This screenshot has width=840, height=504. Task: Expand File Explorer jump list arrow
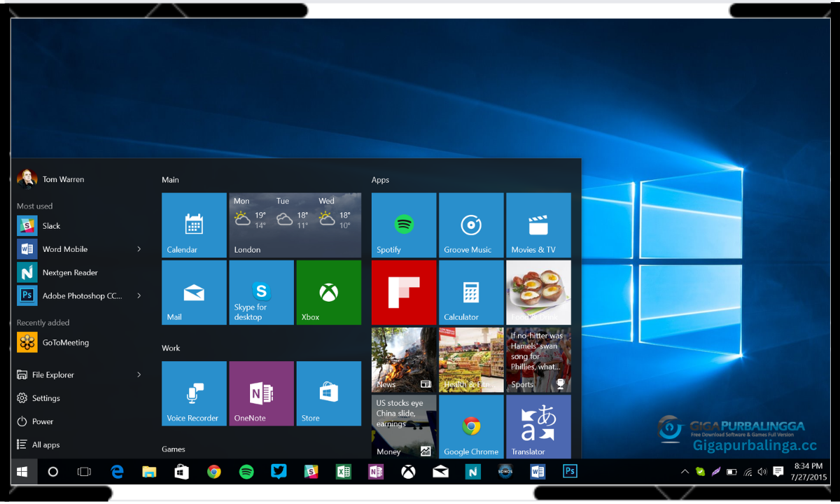coord(139,374)
